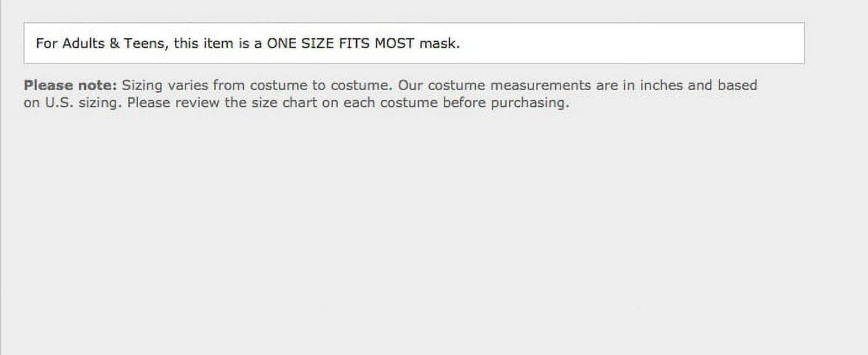The image size is (868, 355).
Task: Click the bold "Please note:" label
Action: click(x=70, y=85)
